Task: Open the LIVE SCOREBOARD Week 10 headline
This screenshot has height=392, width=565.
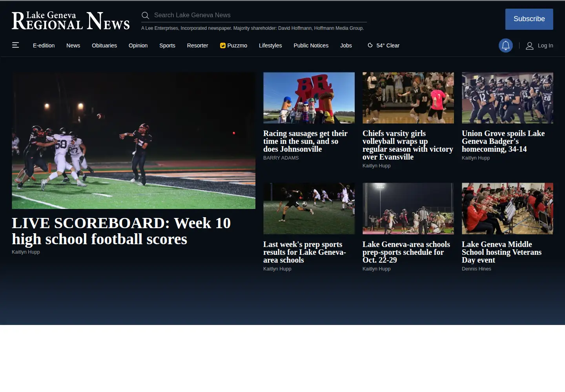Action: click(121, 231)
